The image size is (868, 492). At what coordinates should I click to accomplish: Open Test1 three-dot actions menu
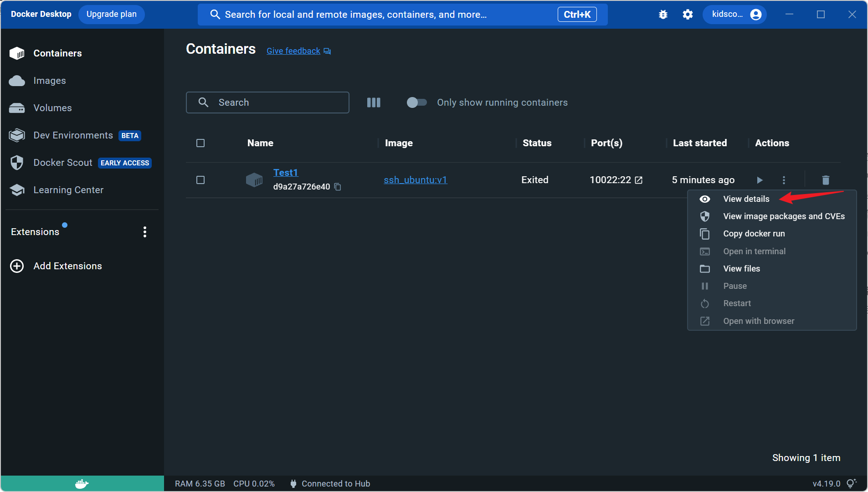[x=784, y=180]
